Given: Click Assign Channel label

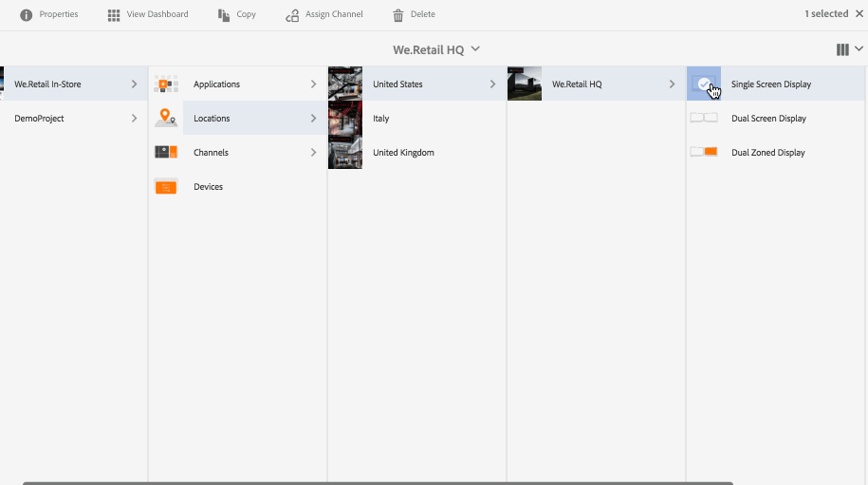Looking at the screenshot, I should coord(334,14).
